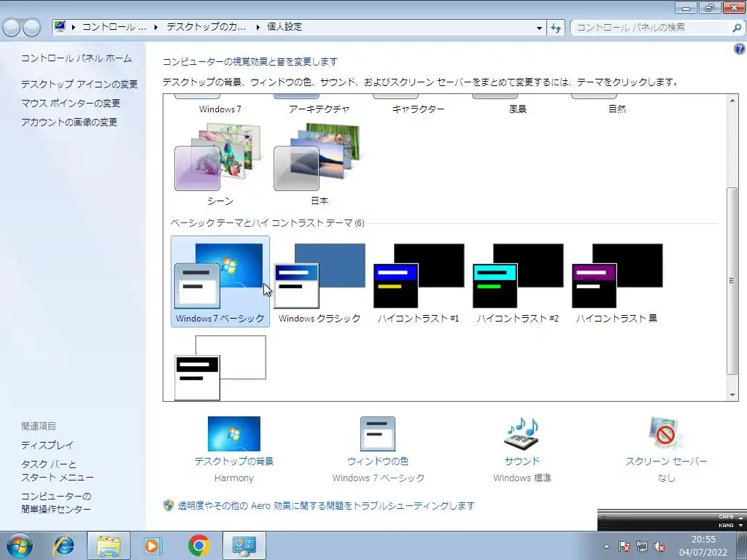747x560 pixels.
Task: Open Windows Explorer from taskbar
Action: coord(108,545)
